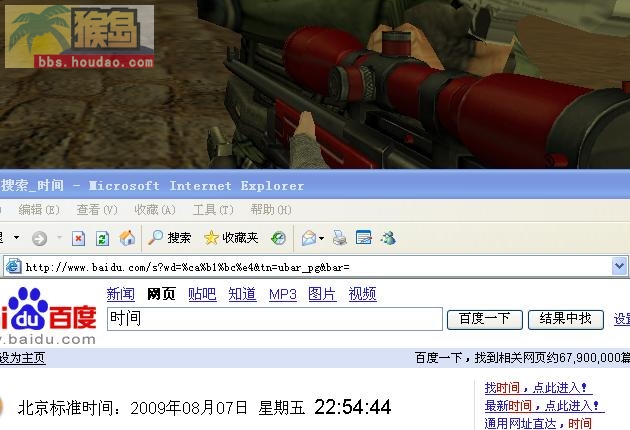Open the Search (搜索) toolbar button
Screen dimensions: 630x430
click(x=169, y=238)
